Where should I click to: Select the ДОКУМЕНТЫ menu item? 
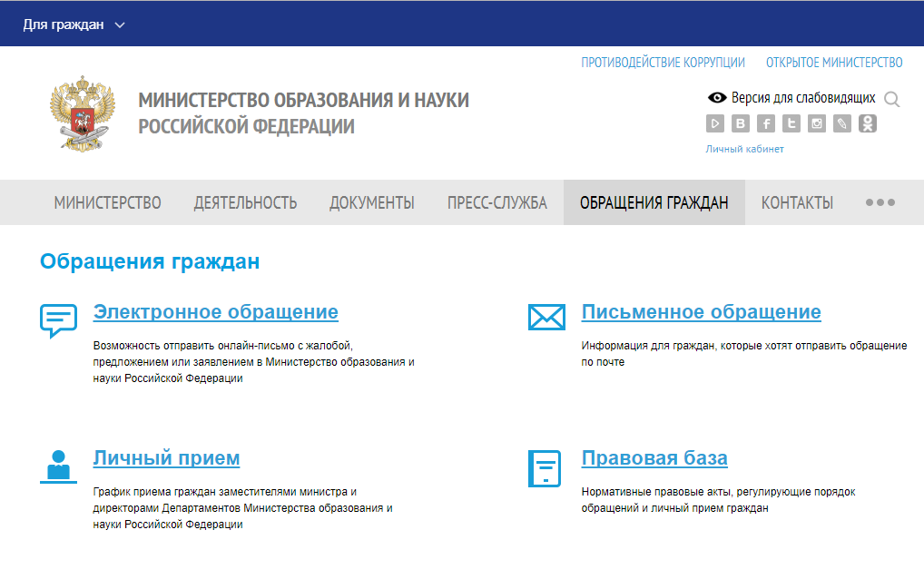(372, 202)
